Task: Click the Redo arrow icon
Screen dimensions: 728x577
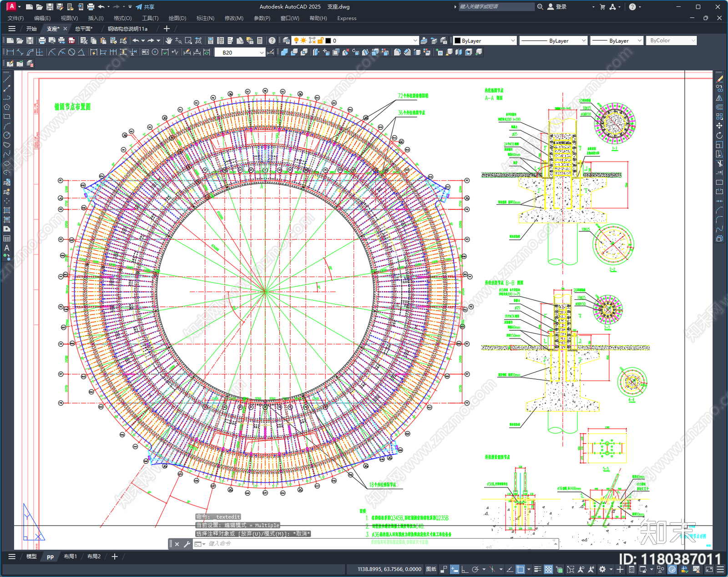Action: pyautogui.click(x=151, y=40)
